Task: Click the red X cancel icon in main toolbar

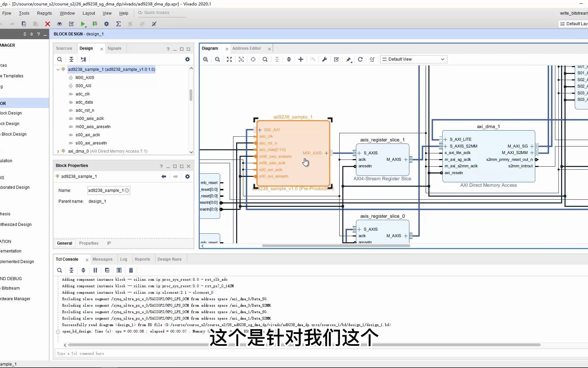Action: click(x=48, y=24)
